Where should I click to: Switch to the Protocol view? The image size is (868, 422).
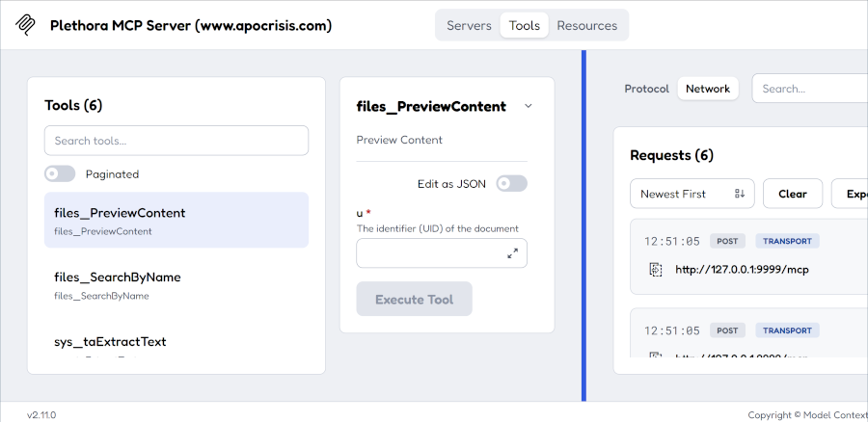(646, 89)
